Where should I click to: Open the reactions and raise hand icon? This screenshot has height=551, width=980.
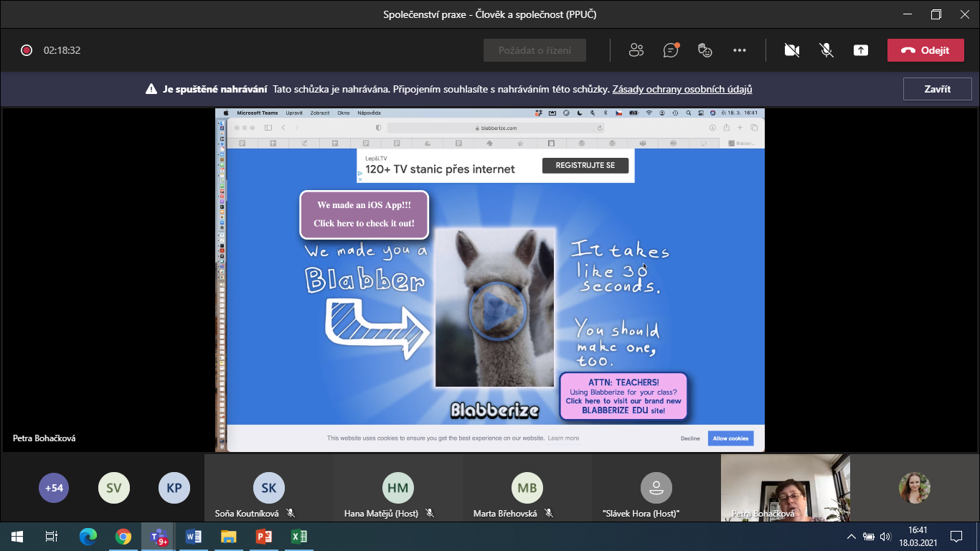point(705,50)
